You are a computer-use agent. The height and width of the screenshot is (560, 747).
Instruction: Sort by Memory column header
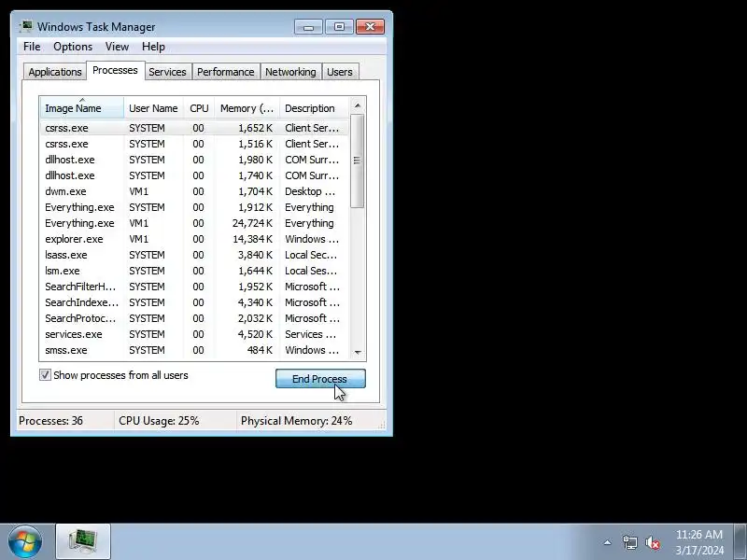tap(247, 108)
